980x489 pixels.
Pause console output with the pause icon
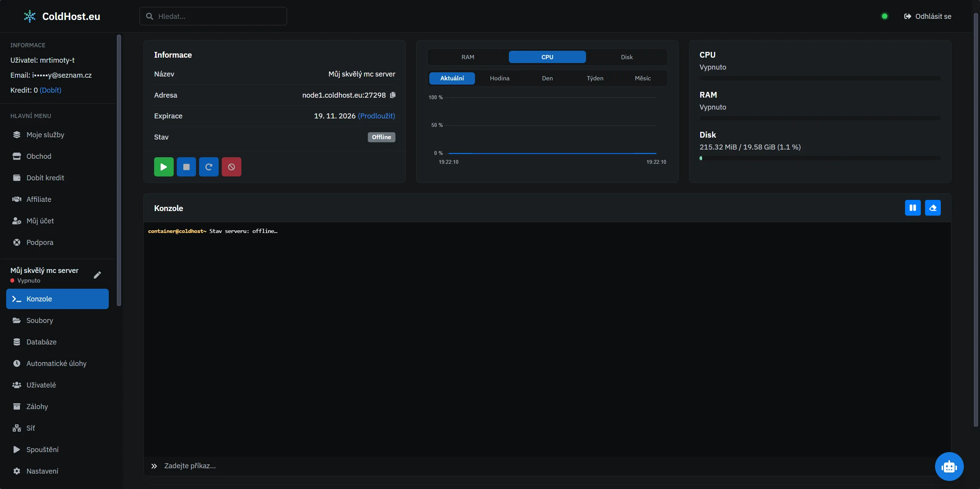913,208
